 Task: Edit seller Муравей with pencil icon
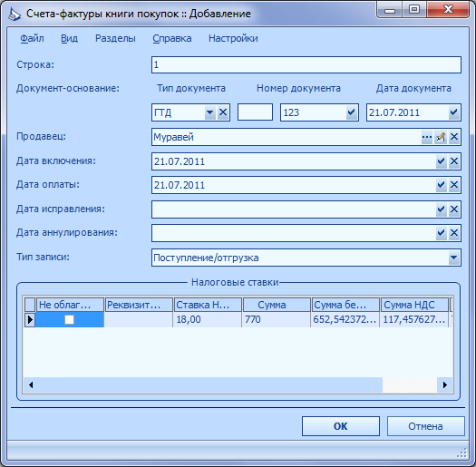click(441, 137)
